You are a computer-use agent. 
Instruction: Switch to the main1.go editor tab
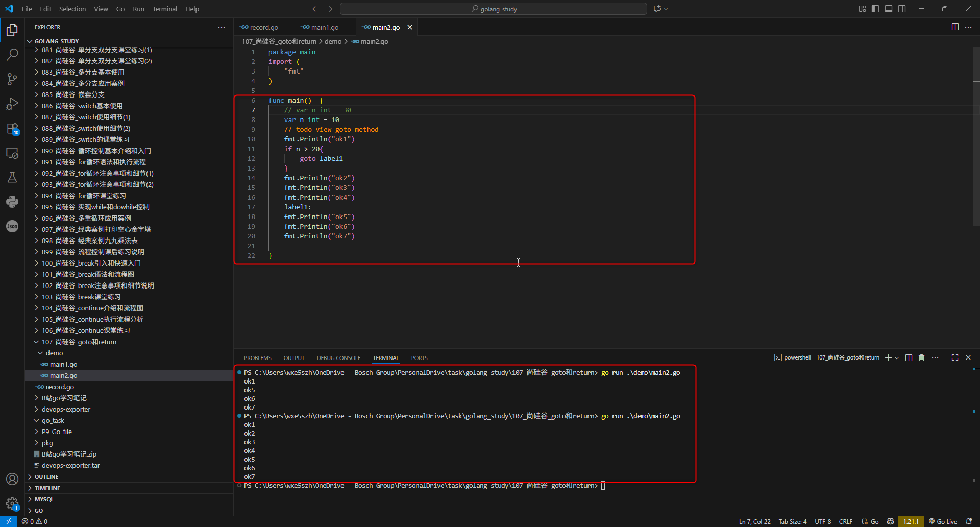(325, 27)
